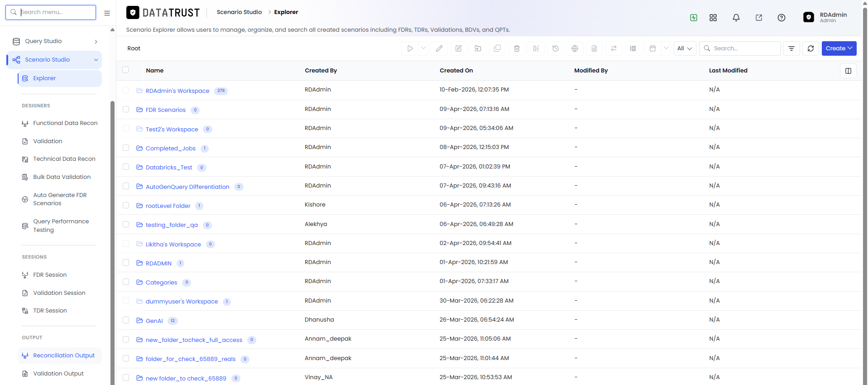This screenshot has width=868, height=385.
Task: Click the document file toolbar icon
Action: pyautogui.click(x=595, y=48)
